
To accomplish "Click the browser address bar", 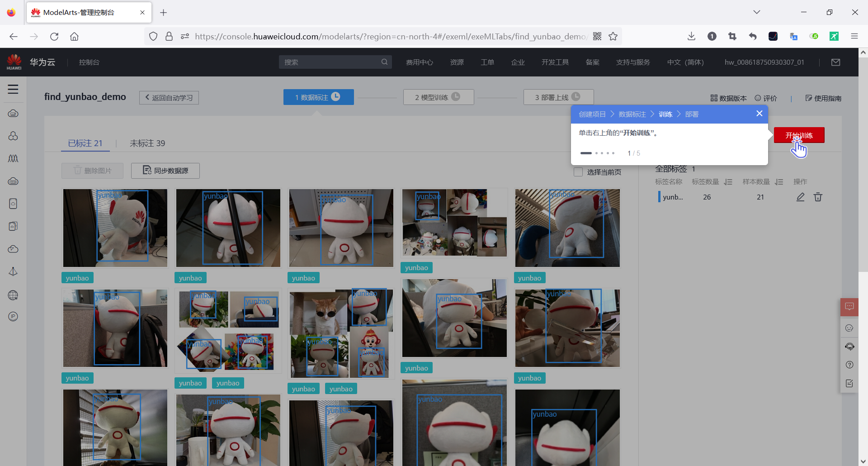I will click(391, 37).
